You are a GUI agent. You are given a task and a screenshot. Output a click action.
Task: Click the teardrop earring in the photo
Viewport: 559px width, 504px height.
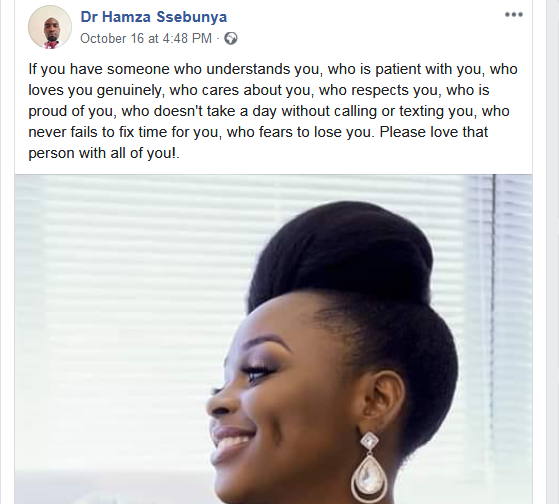coord(369,468)
